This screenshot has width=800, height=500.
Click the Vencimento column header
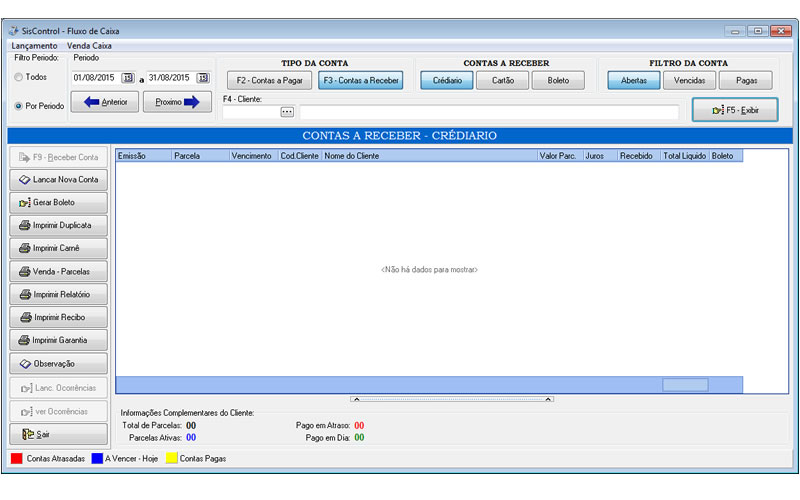(252, 156)
